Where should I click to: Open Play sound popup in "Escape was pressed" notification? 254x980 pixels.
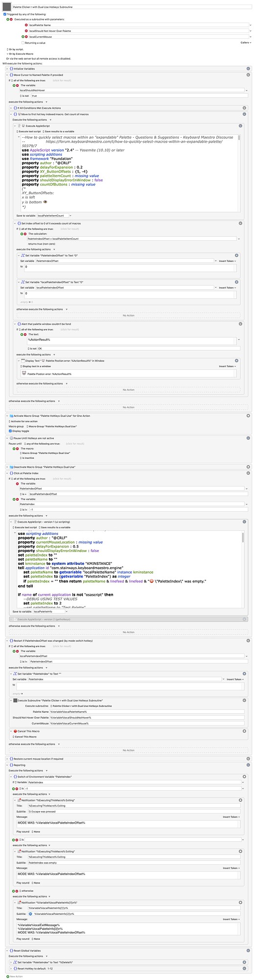(35, 831)
